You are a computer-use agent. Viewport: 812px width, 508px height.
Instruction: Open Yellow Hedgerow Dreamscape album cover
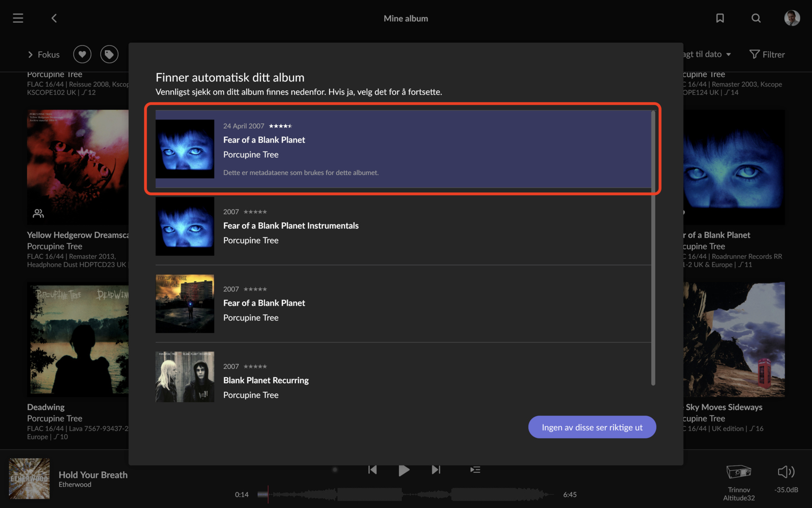tap(78, 167)
